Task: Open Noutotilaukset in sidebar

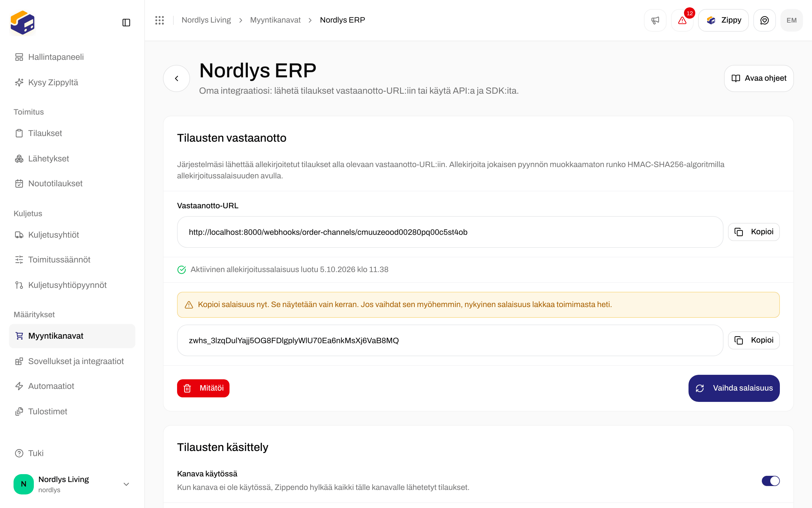Action: pos(72,183)
